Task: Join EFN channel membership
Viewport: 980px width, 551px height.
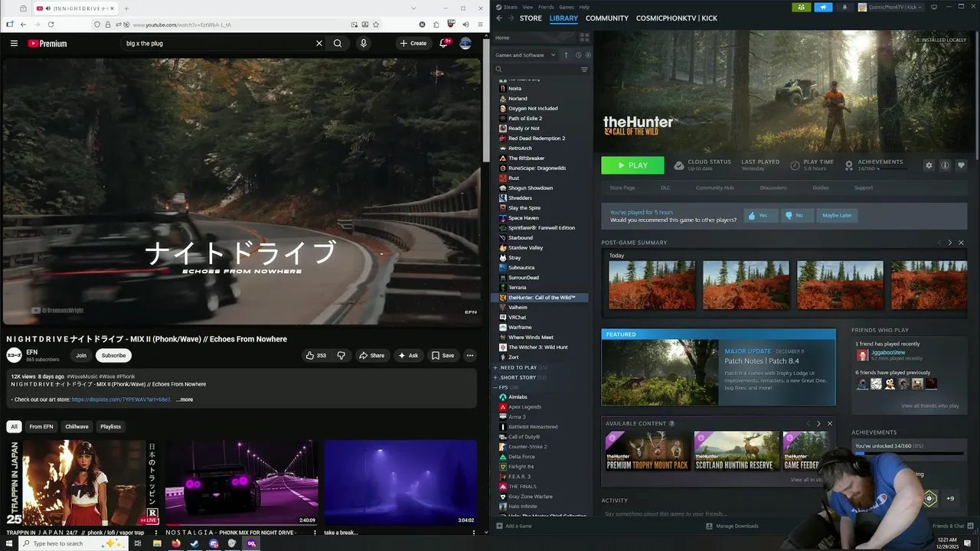Action: 81,355
